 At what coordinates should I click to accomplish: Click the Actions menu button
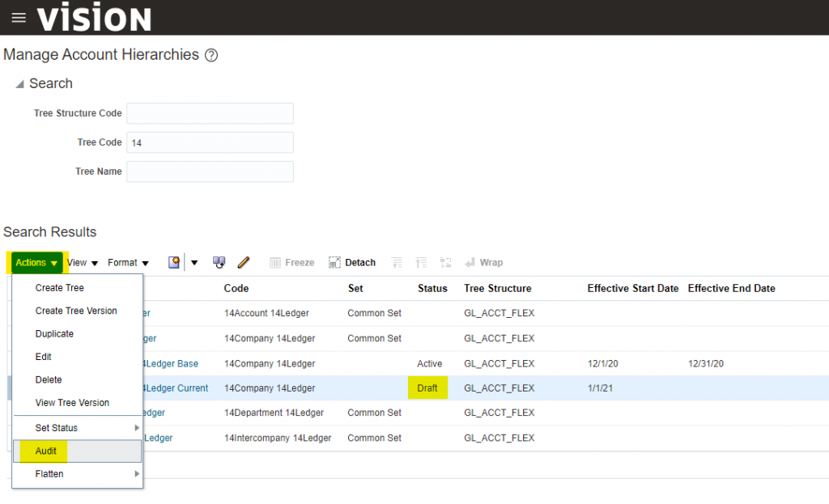pyautogui.click(x=36, y=262)
